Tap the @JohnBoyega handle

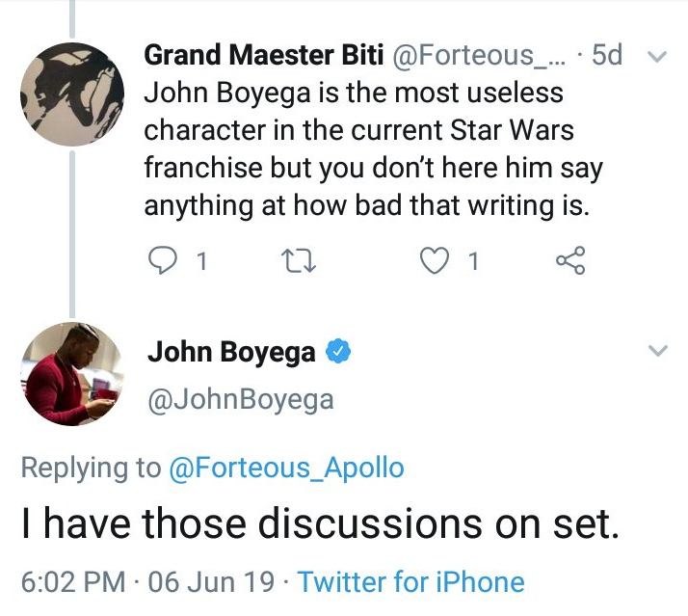[x=240, y=398]
